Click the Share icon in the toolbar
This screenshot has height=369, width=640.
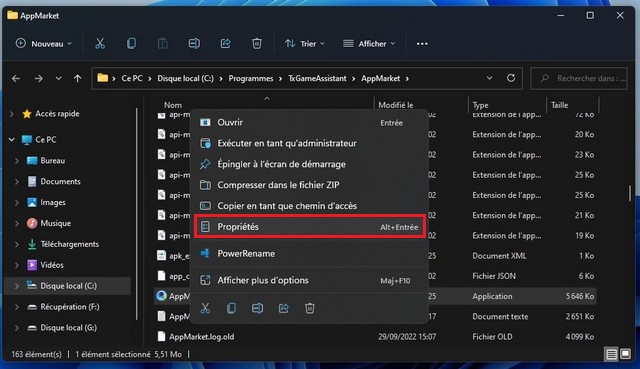tap(226, 44)
